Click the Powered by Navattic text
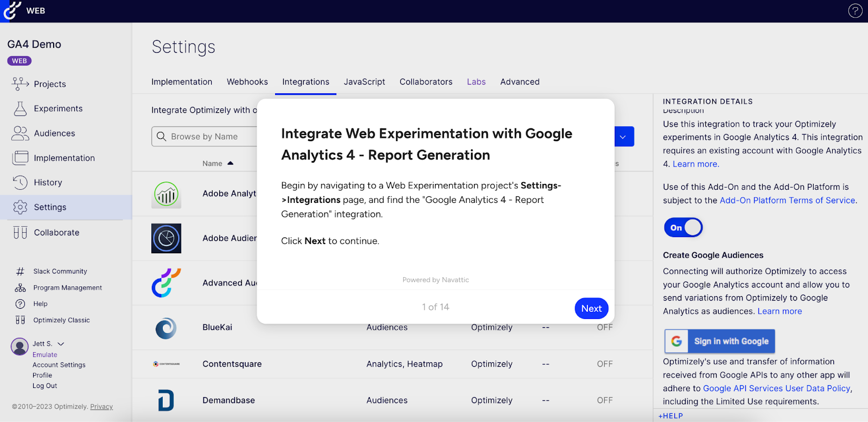The height and width of the screenshot is (422, 868). point(436,280)
